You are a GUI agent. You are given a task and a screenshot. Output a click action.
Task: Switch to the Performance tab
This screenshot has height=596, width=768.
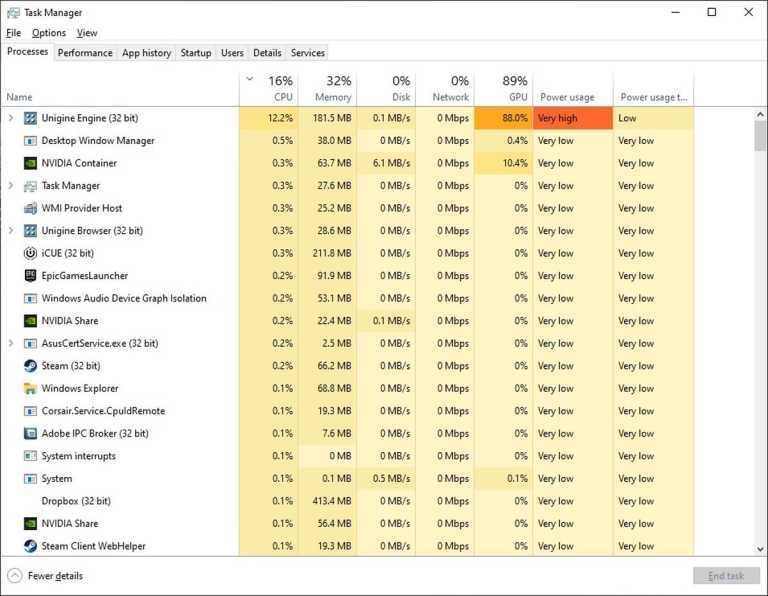point(85,53)
